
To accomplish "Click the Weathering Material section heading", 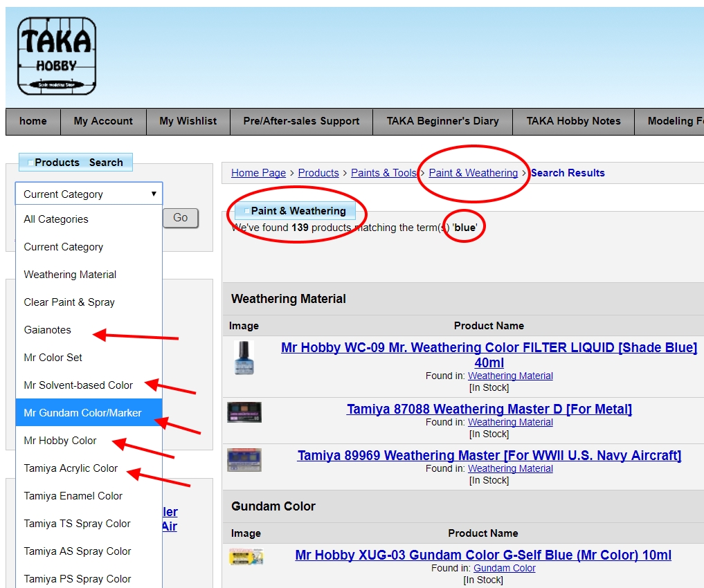I will click(288, 299).
